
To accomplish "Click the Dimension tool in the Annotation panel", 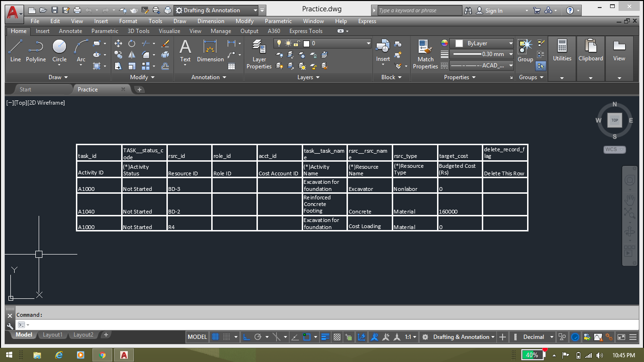I will (210, 49).
